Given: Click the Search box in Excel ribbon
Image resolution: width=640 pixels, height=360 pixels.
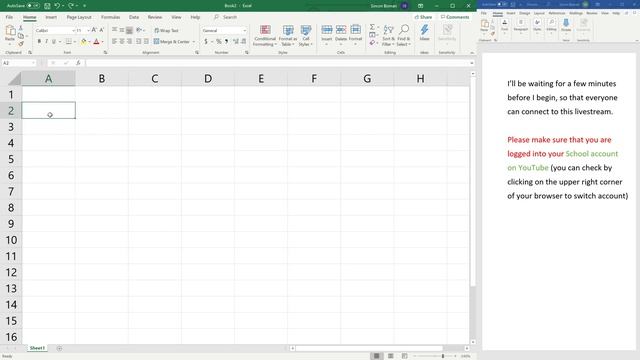Looking at the screenshot, I should tap(225, 17).
